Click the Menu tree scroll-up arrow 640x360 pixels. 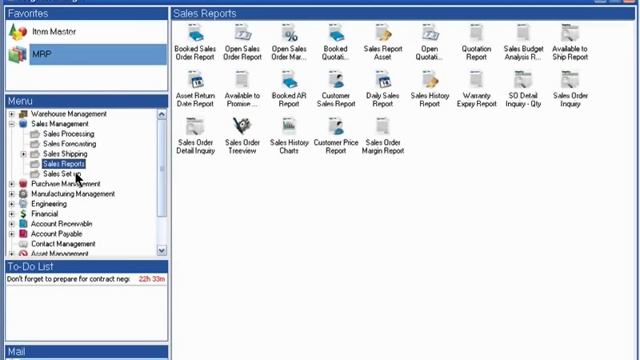click(162, 114)
